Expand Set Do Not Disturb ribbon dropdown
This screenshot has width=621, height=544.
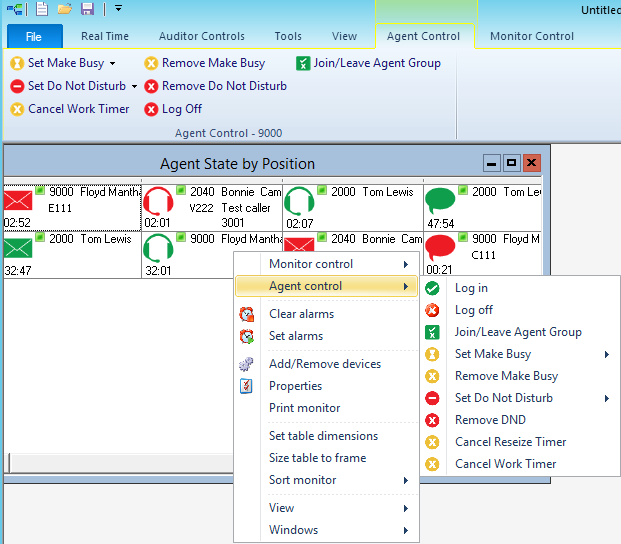(x=134, y=87)
